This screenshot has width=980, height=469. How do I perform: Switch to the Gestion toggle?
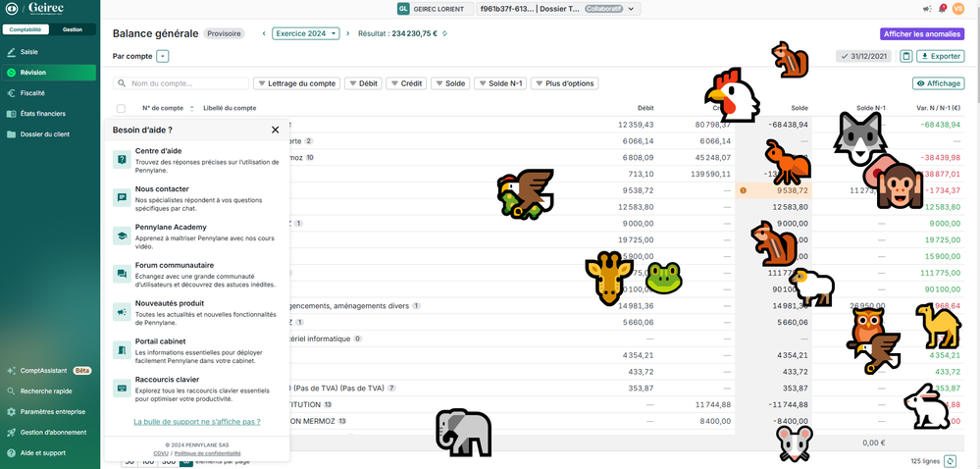pos(73,29)
